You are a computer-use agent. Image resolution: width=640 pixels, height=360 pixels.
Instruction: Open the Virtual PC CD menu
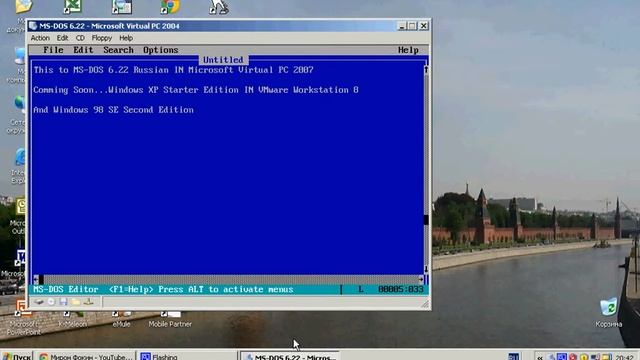(80, 38)
